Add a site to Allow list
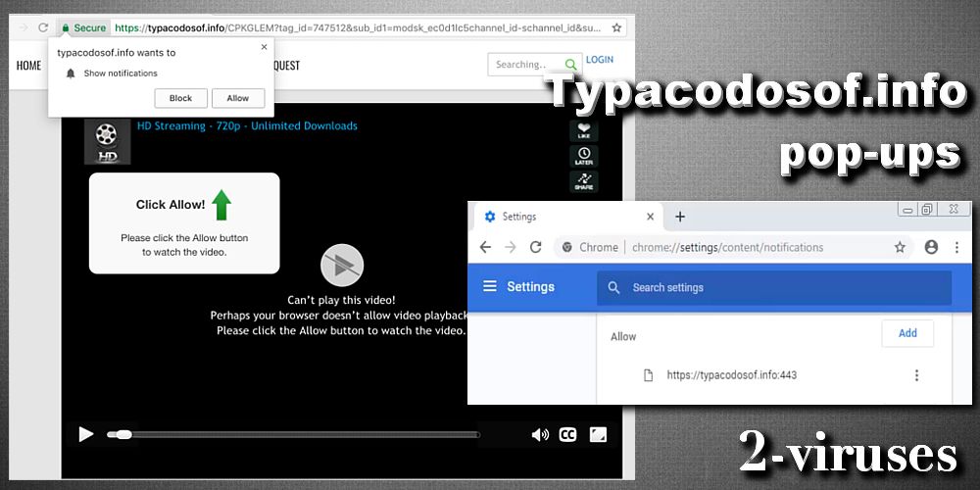The image size is (980, 490). (907, 333)
